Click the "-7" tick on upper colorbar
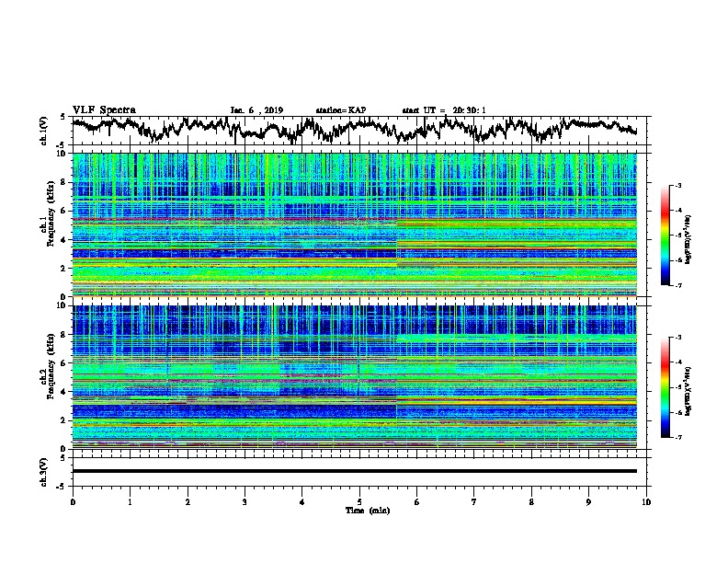The image size is (728, 563). pyautogui.click(x=677, y=285)
